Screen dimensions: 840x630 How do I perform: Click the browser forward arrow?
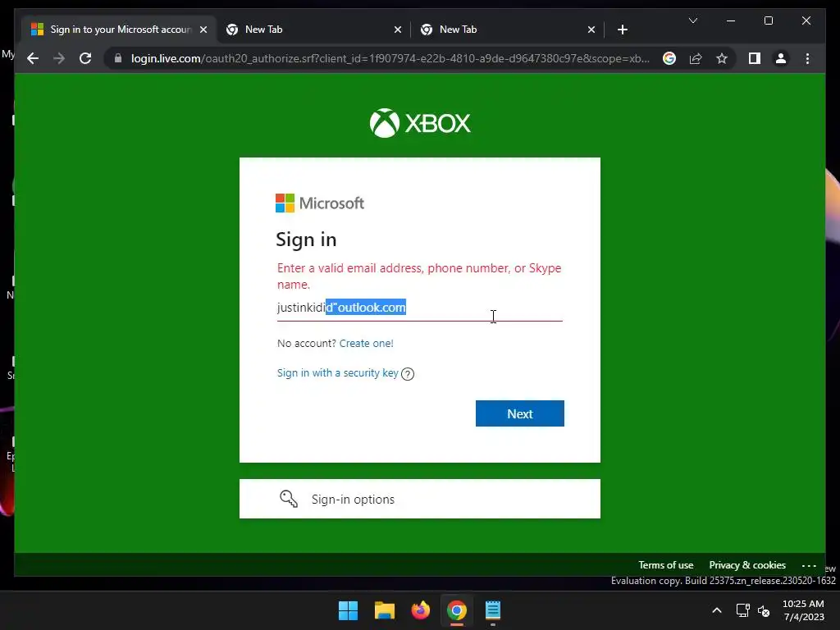pyautogui.click(x=59, y=58)
